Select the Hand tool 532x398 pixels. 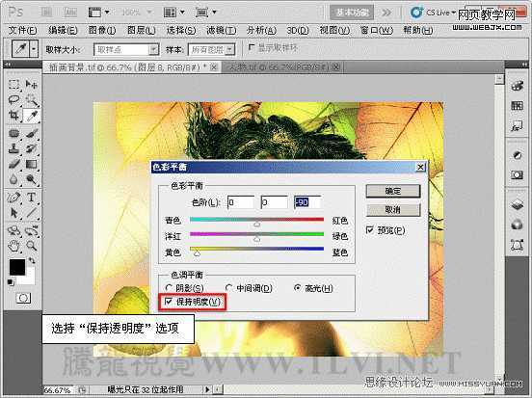13,246
